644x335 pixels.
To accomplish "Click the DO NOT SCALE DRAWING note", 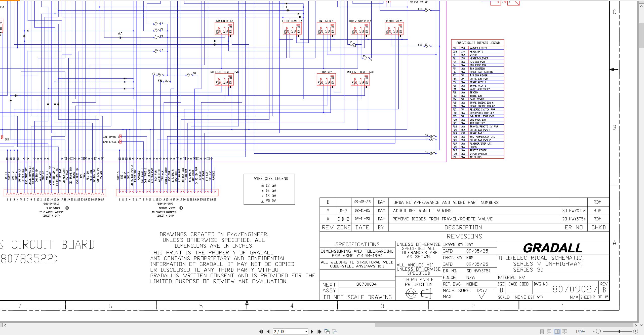I will 357,297.
